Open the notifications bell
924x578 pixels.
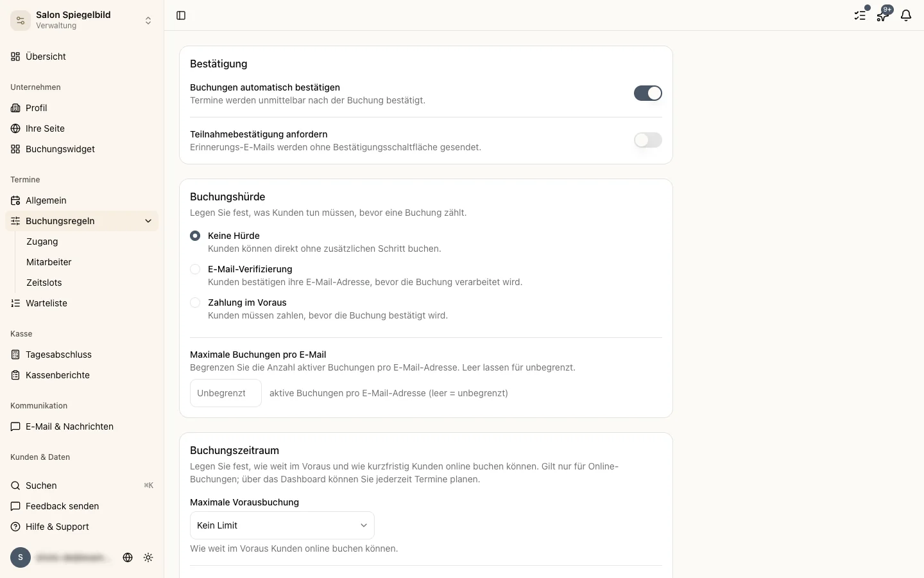(x=906, y=15)
